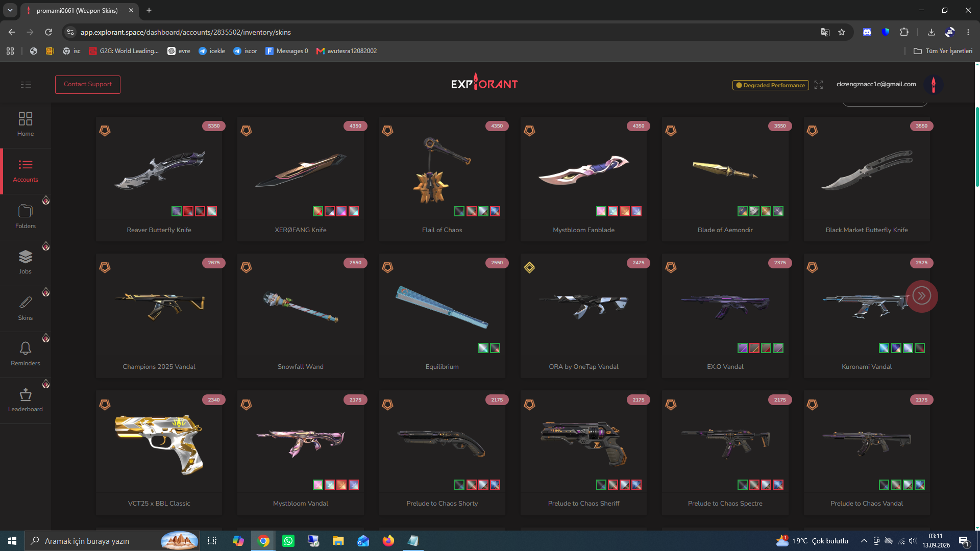Open a new browser tab
The width and height of the screenshot is (980, 551).
[x=149, y=10]
